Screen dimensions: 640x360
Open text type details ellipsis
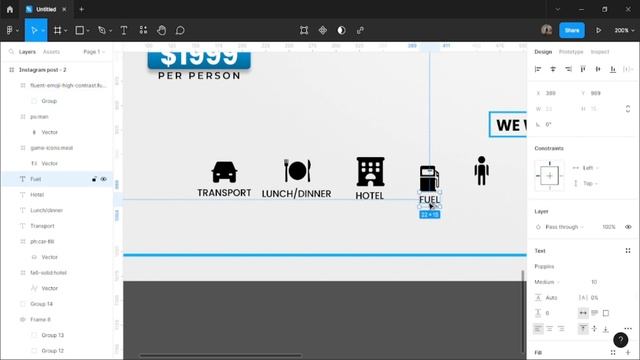[x=628, y=328]
